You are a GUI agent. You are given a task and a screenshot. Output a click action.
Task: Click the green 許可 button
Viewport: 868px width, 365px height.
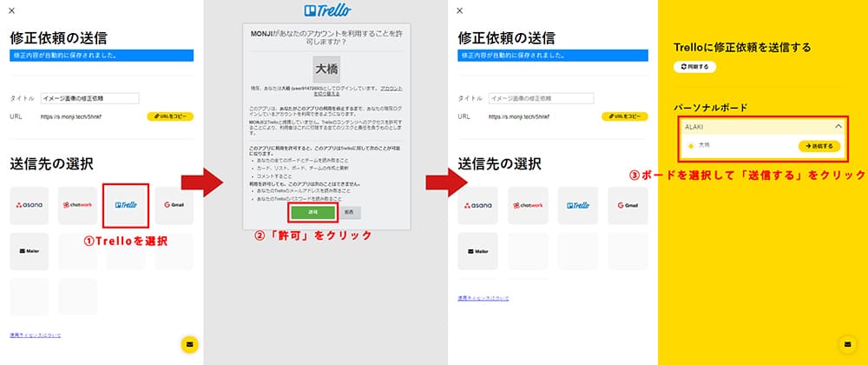[313, 213]
